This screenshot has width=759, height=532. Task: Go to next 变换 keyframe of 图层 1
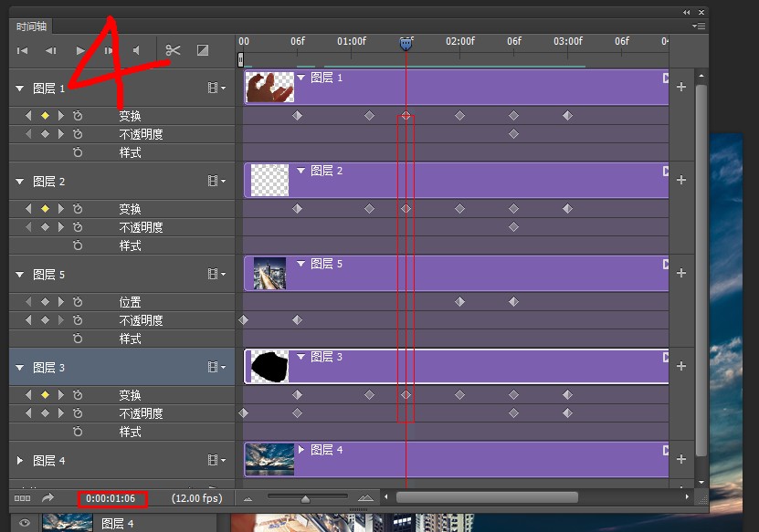click(60, 116)
